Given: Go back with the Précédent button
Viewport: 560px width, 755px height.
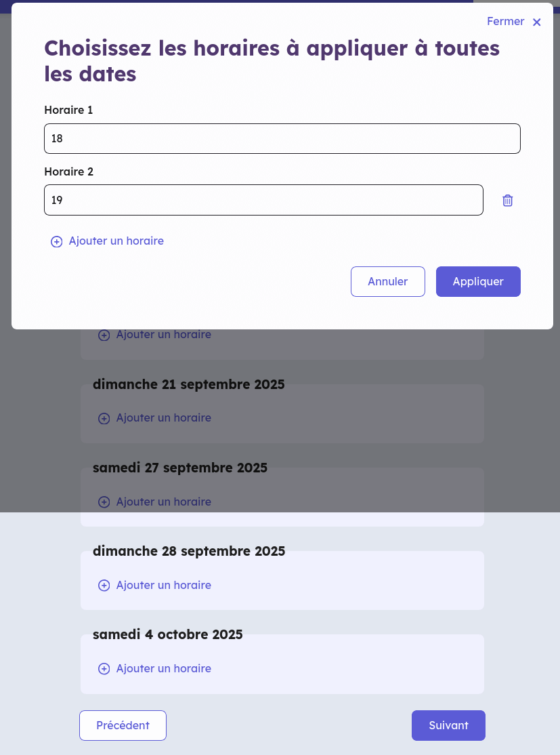Looking at the screenshot, I should tap(123, 725).
